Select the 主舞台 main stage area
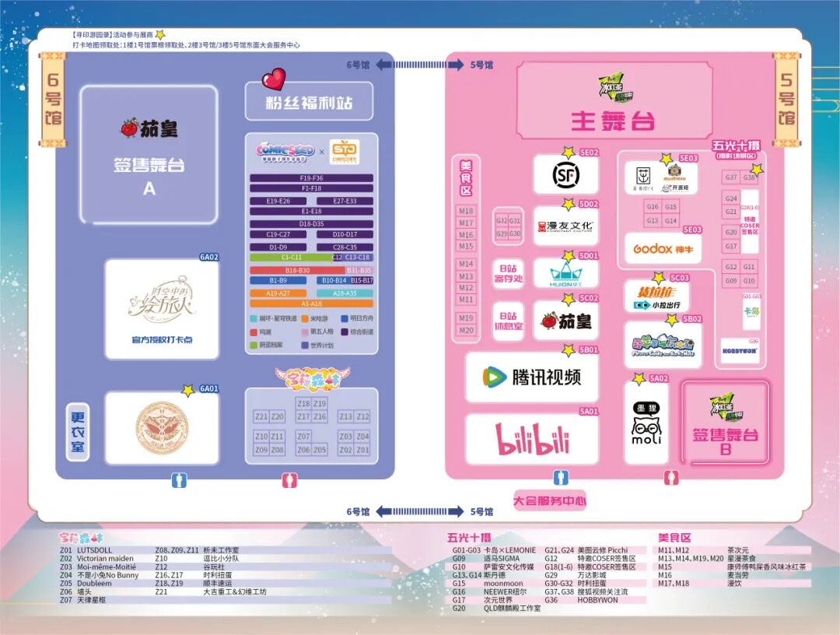This screenshot has width=840, height=635. 614,100
